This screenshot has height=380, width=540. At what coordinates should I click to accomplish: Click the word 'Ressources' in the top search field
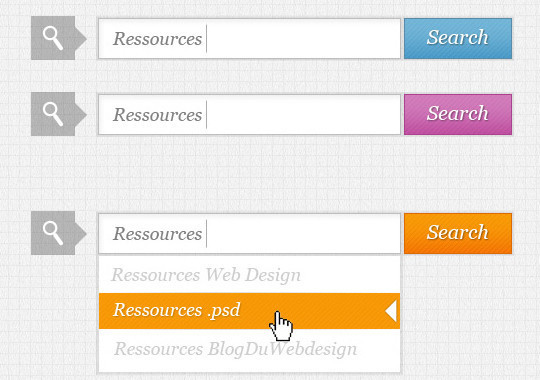click(x=157, y=39)
